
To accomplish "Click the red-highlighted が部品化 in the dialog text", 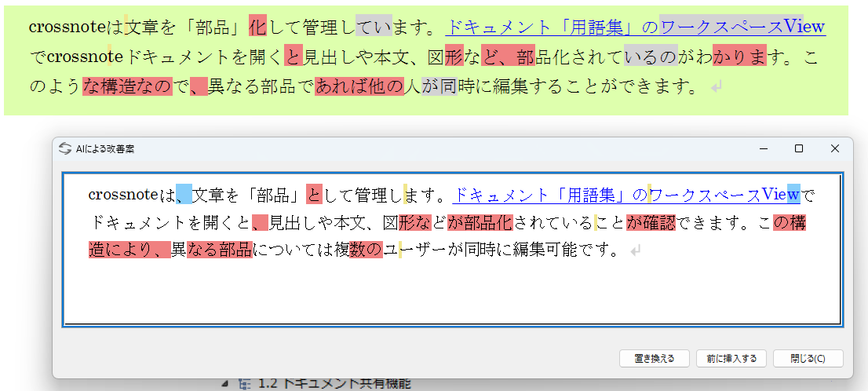I will point(480,223).
